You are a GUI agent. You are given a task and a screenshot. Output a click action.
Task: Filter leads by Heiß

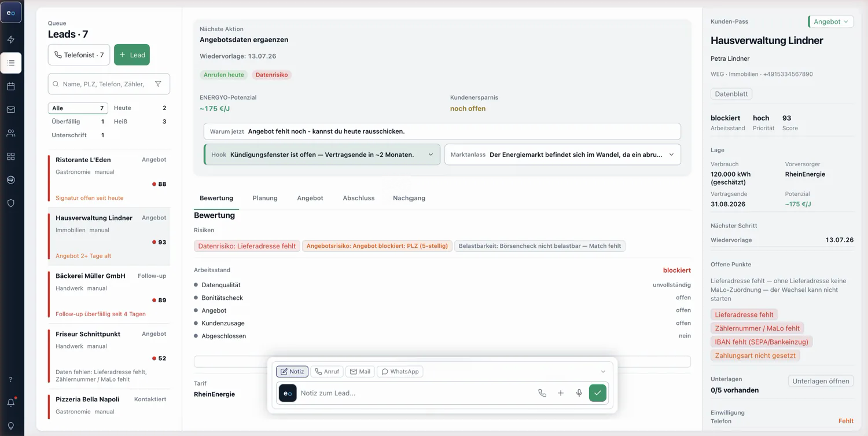coord(140,122)
